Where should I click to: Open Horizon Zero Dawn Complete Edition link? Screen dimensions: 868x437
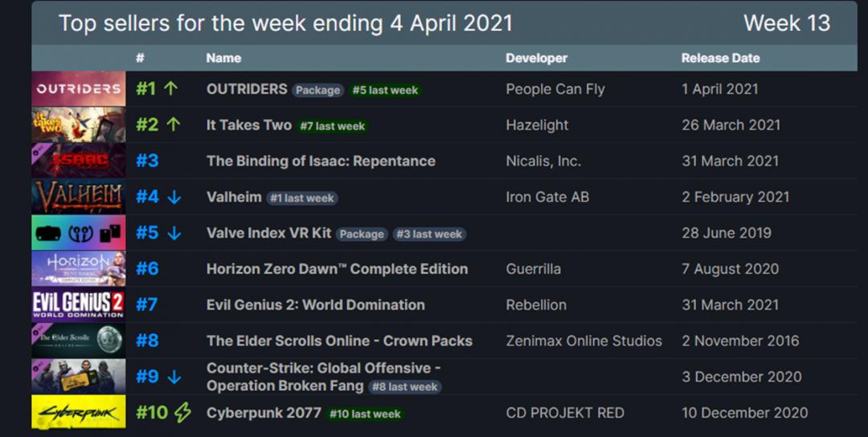tap(337, 269)
